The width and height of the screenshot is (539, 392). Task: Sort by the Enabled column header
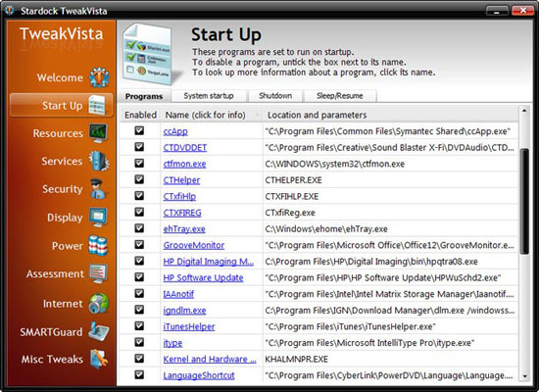140,115
